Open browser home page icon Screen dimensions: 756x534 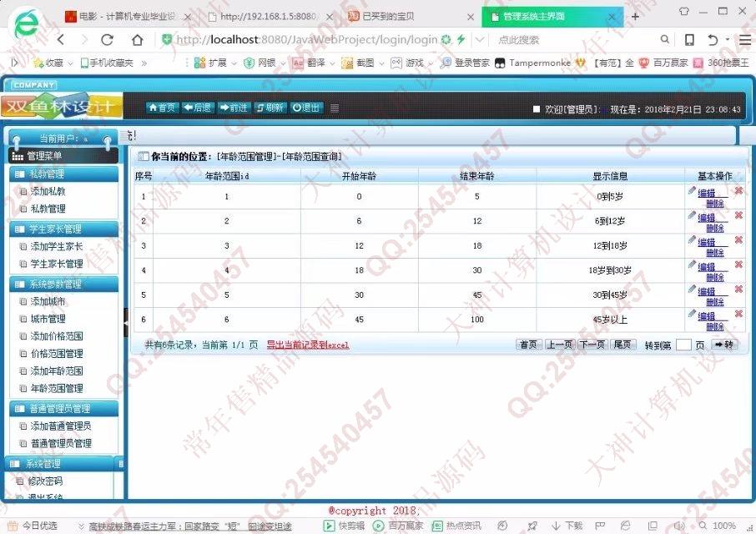click(138, 39)
